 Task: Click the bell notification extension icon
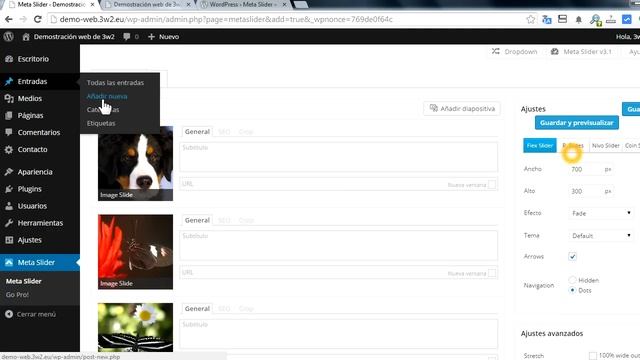pyautogui.click(x=578, y=20)
